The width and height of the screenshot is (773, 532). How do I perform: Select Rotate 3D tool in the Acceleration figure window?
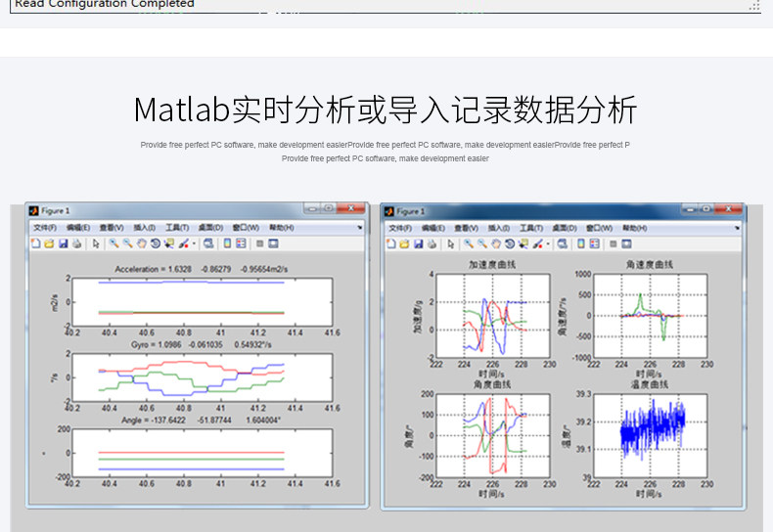(156, 244)
